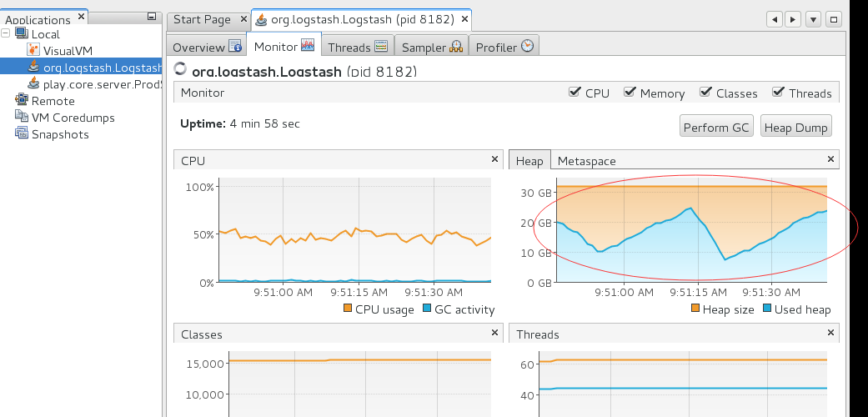Switch to the Metaspace memory tab
Screen dimensions: 868x417
587,161
